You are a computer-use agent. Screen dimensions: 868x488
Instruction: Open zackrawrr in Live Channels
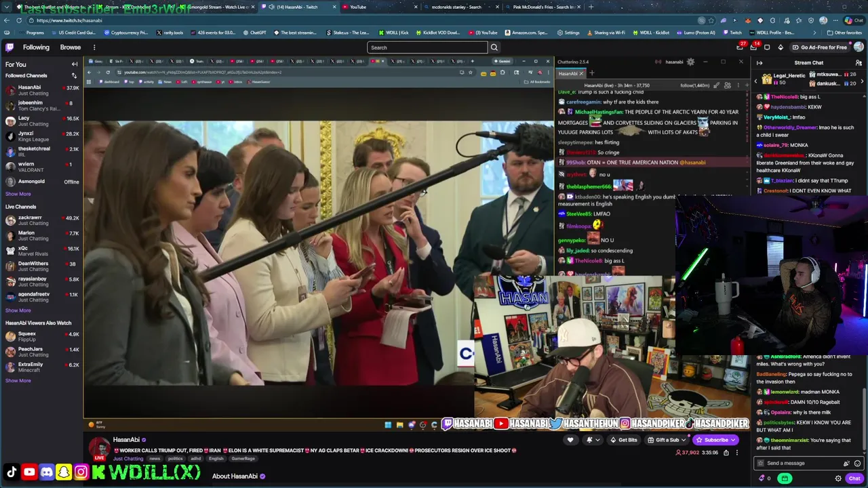[x=42, y=220]
